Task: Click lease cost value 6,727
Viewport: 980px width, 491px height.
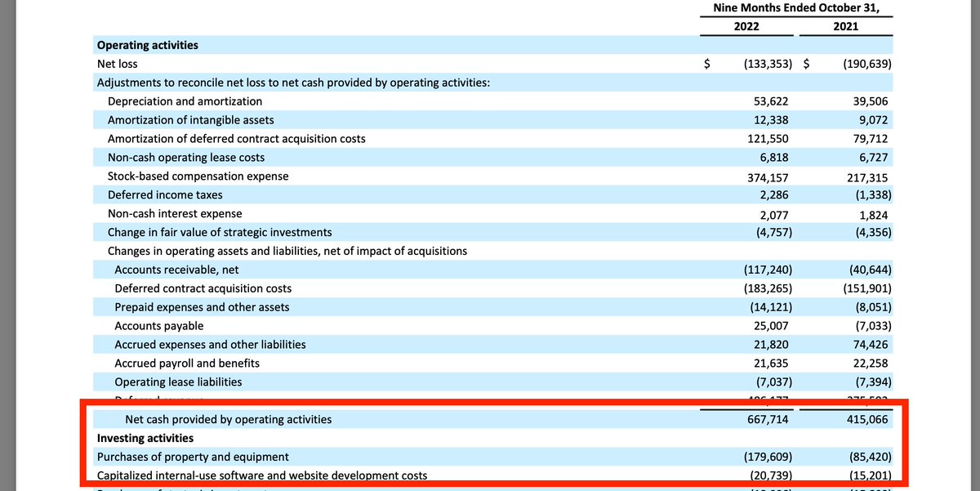Action: click(x=873, y=158)
